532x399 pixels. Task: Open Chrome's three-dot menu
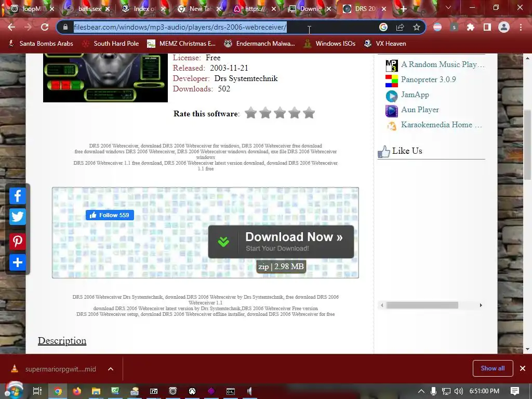coord(521,27)
